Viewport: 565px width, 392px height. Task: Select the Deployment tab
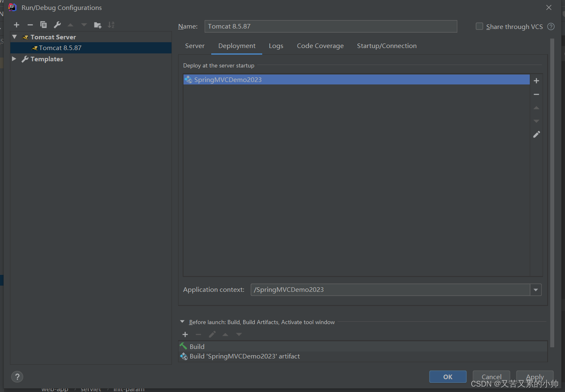(x=237, y=46)
